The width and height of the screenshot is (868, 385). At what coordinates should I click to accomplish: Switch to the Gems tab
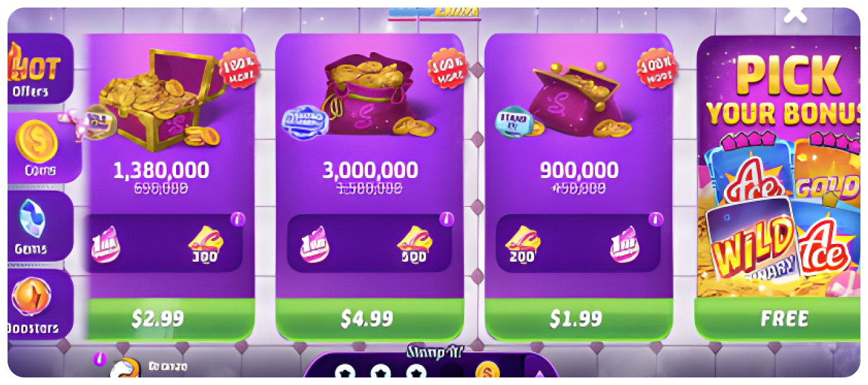pos(39,225)
